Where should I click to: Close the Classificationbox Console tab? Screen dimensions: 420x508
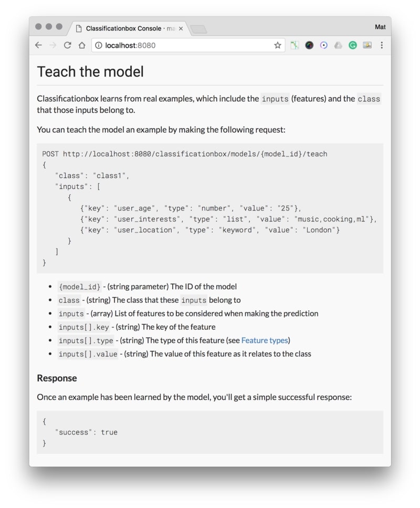pyautogui.click(x=181, y=28)
